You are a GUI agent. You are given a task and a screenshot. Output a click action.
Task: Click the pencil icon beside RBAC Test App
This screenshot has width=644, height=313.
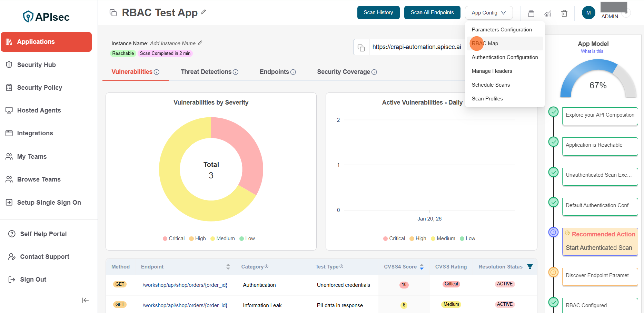pos(204,12)
